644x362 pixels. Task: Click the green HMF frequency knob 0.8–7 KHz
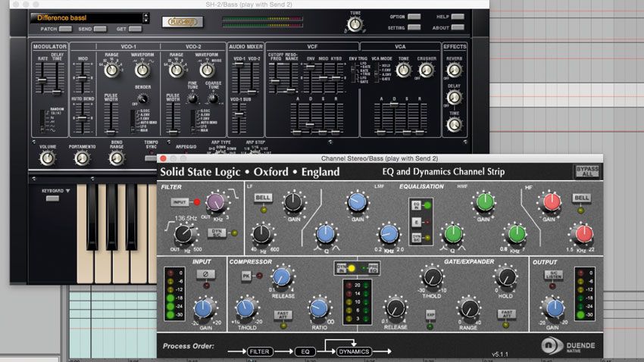pos(516,234)
